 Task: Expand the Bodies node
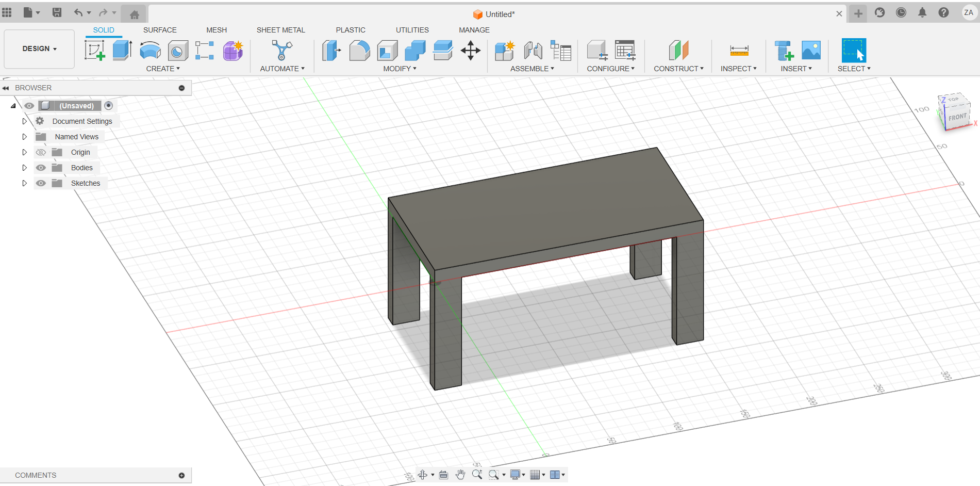click(24, 168)
